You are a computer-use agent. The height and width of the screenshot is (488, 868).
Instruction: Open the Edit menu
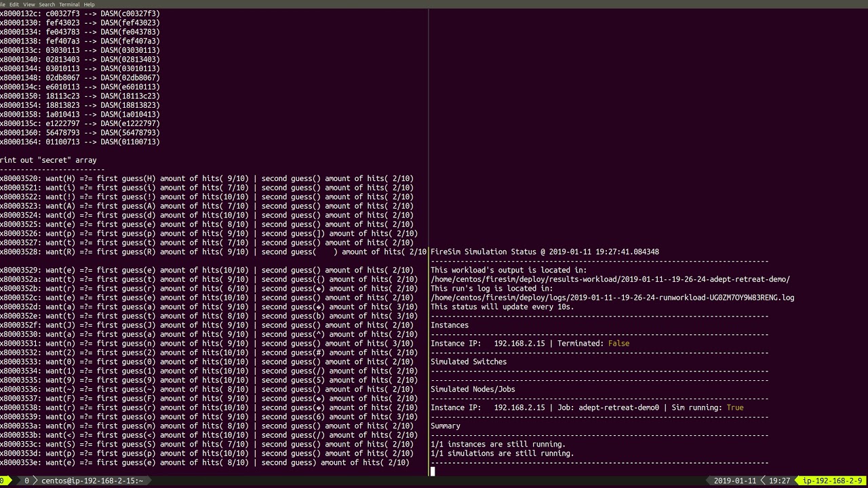[x=14, y=4]
